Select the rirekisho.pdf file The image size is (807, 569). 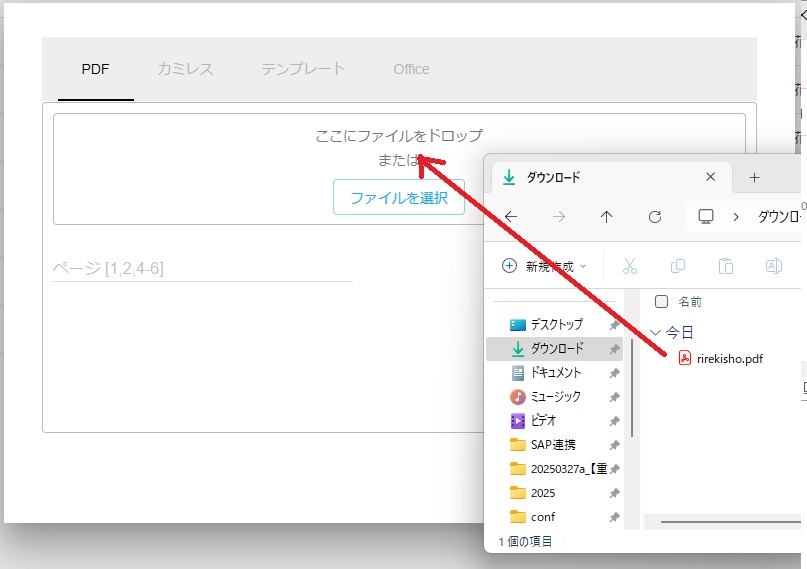click(x=729, y=359)
